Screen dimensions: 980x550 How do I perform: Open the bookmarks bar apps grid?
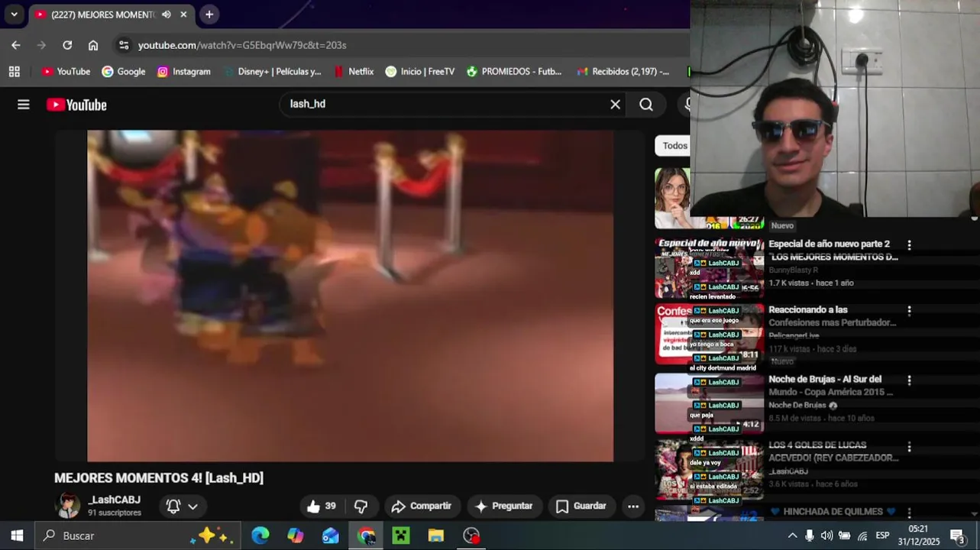pos(14,71)
